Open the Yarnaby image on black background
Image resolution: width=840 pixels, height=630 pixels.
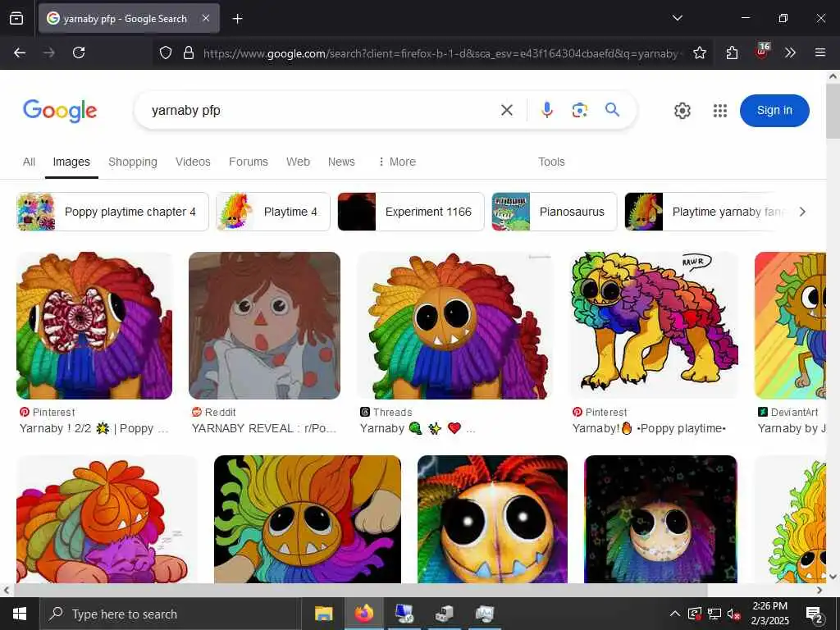pos(308,519)
